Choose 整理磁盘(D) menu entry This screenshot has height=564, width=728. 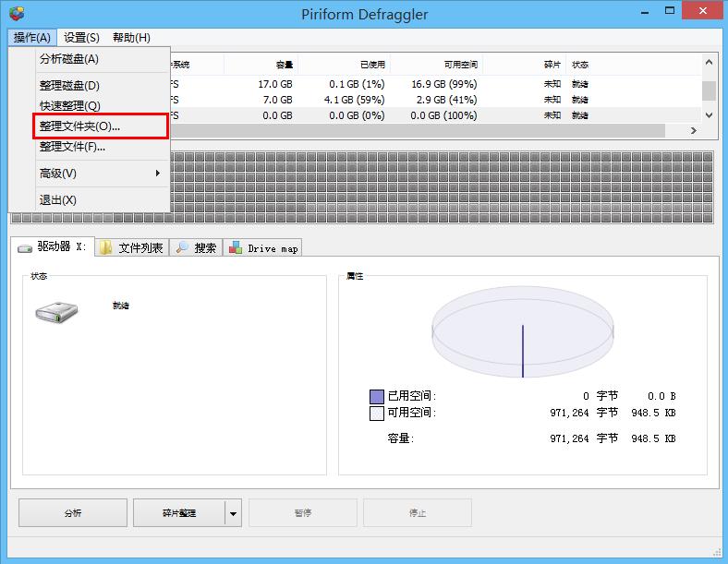pos(102,86)
